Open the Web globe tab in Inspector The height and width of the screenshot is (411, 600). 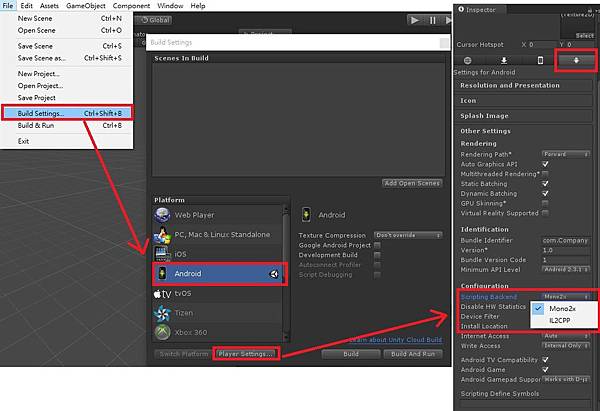pos(467,60)
